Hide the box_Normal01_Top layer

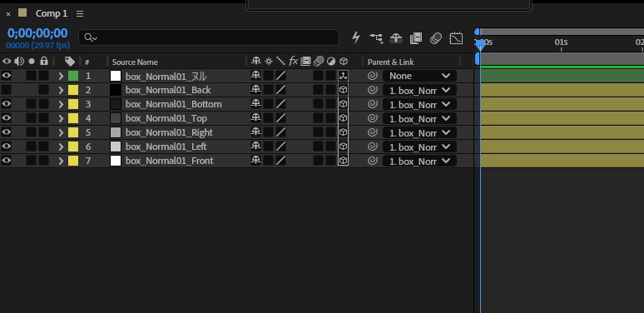pyautogui.click(x=7, y=118)
